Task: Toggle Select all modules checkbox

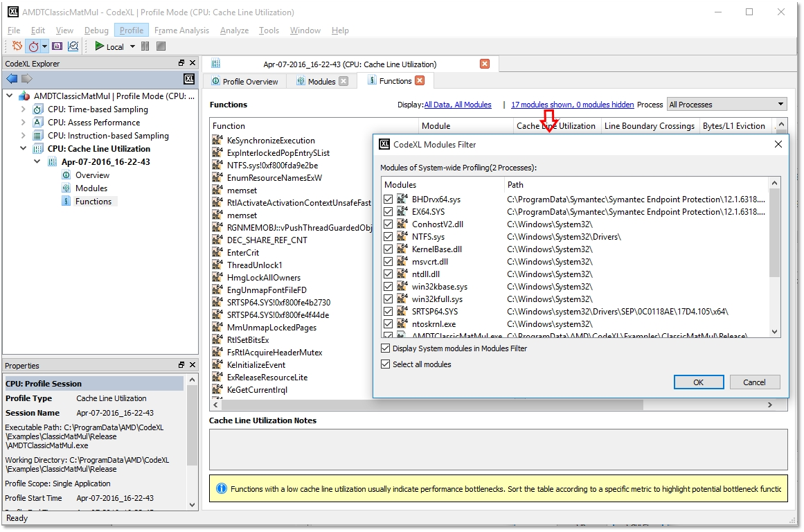Action: [x=386, y=364]
